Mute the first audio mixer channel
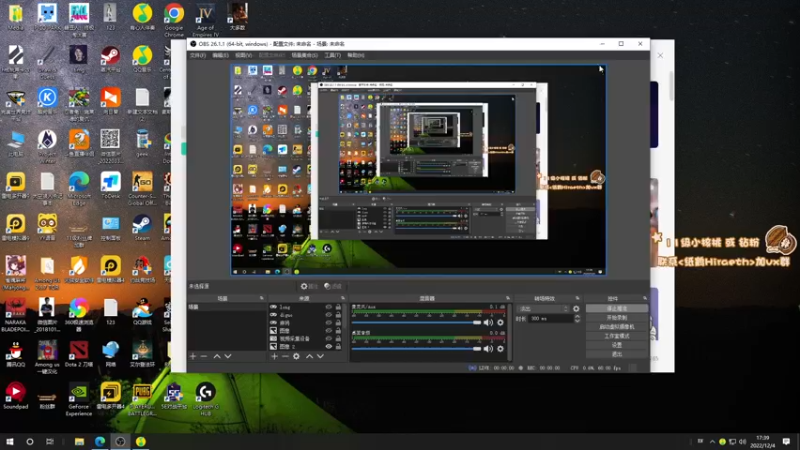The width and height of the screenshot is (800, 450). [488, 322]
